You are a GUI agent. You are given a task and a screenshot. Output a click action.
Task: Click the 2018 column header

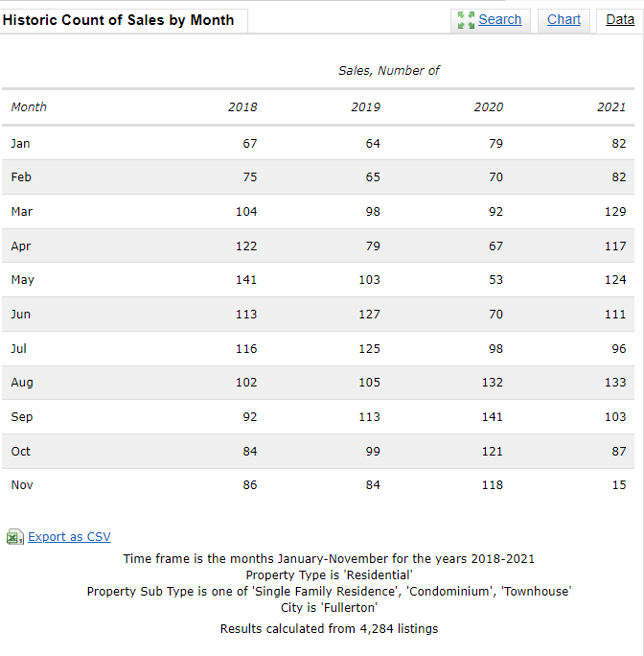coord(242,107)
